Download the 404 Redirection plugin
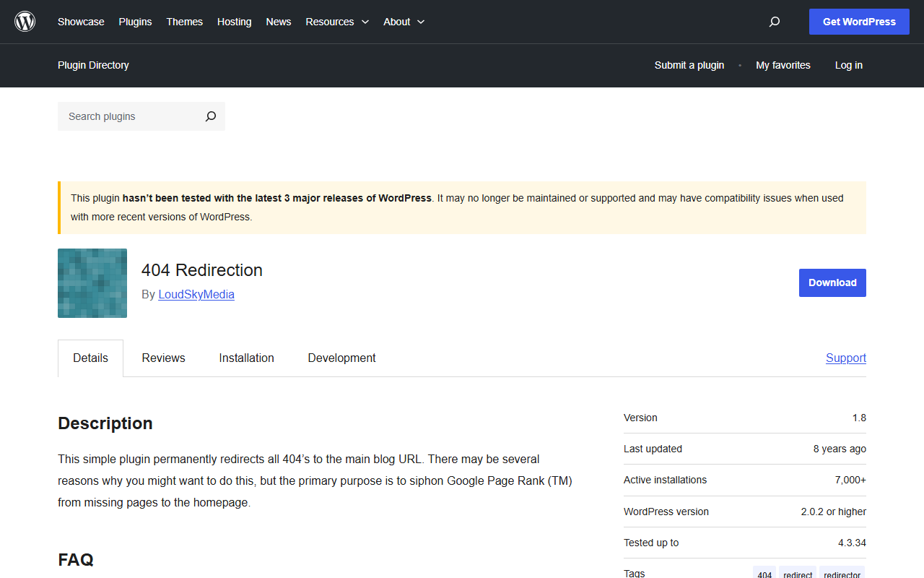This screenshot has height=578, width=924. [832, 282]
